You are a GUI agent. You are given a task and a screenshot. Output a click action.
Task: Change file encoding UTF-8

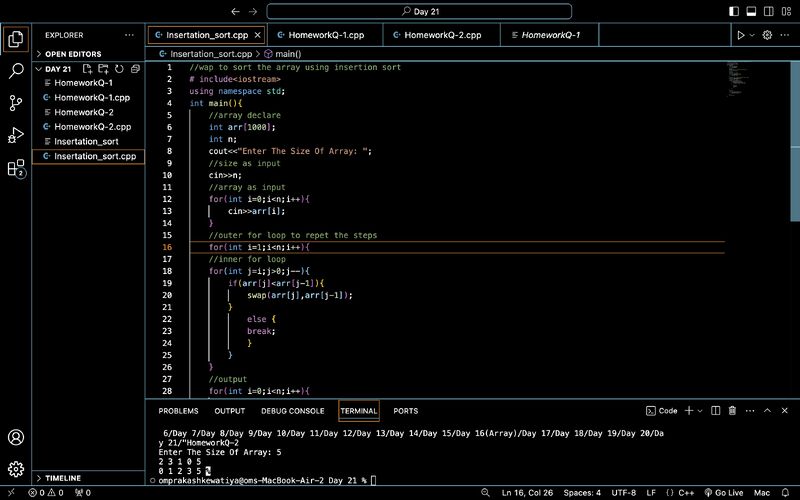pos(623,493)
